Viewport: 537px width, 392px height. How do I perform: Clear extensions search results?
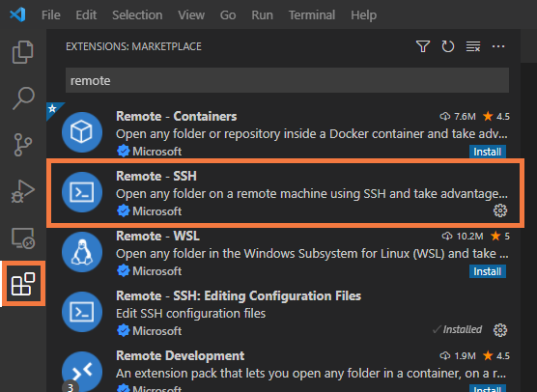tap(473, 46)
